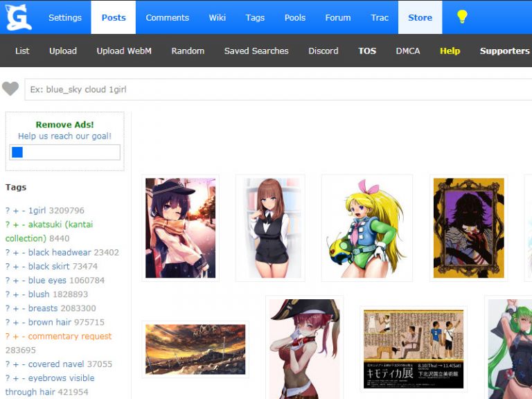Image resolution: width=532 pixels, height=399 pixels.
Task: Click the Remove Ads! link
Action: pos(65,125)
